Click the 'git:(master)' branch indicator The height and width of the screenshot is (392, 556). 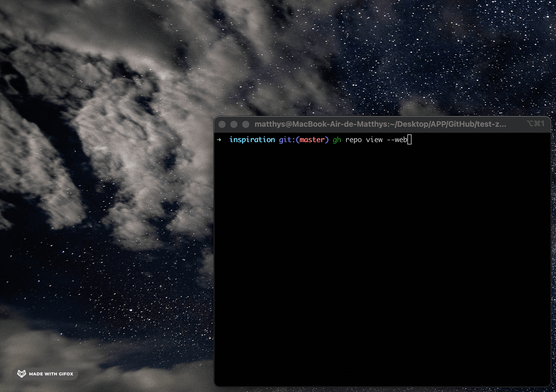click(304, 140)
